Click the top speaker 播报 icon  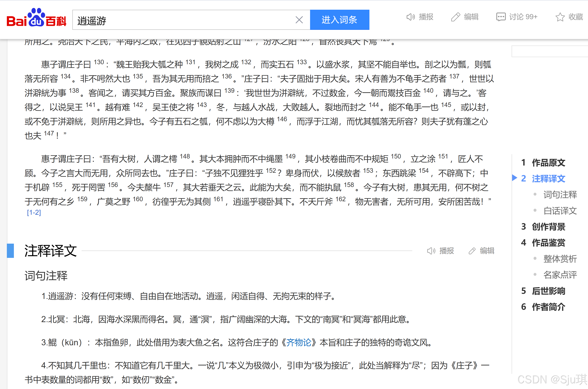coord(411,17)
